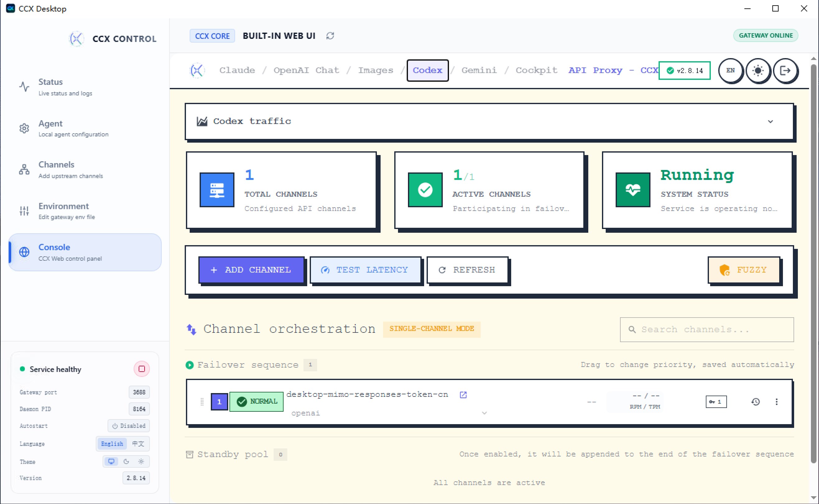Click the scrollbar down arrow
Viewport: 819px width, 504px height.
point(814,498)
